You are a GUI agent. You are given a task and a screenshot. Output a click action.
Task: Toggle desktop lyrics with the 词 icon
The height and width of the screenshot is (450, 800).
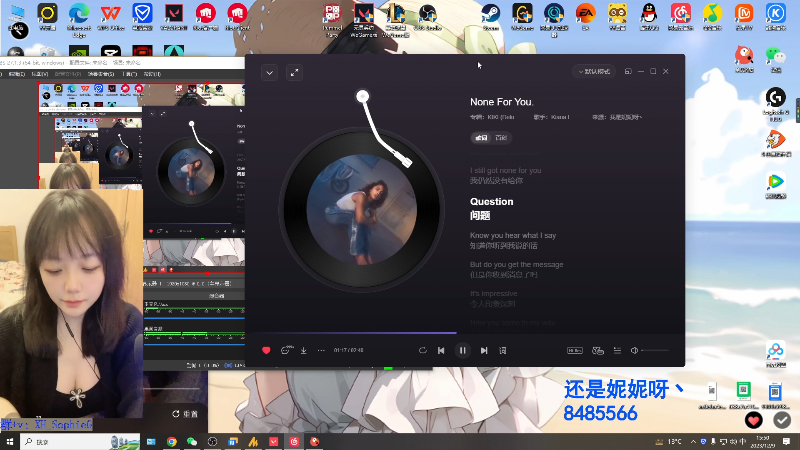pyautogui.click(x=503, y=351)
